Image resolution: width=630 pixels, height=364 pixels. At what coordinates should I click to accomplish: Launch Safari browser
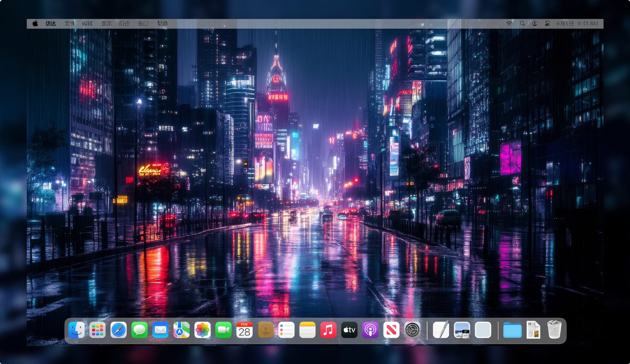point(119,331)
